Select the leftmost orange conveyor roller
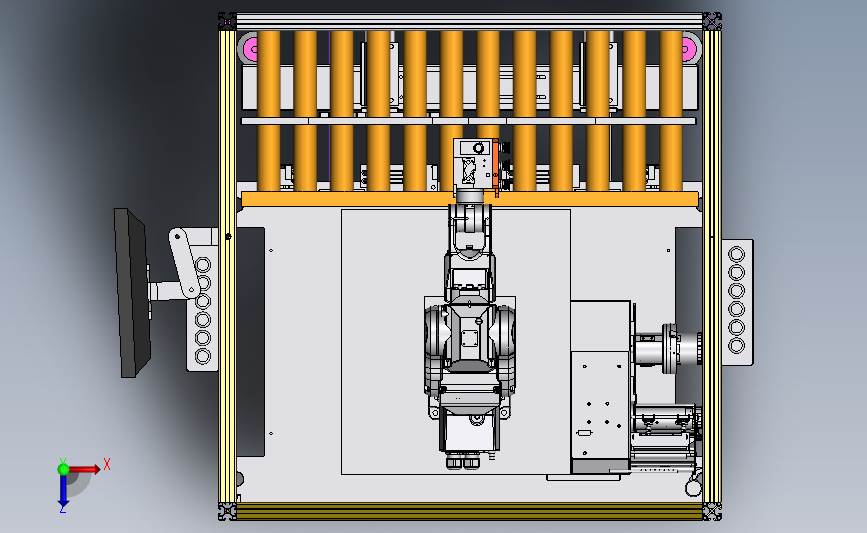The height and width of the screenshot is (533, 867). point(269,111)
